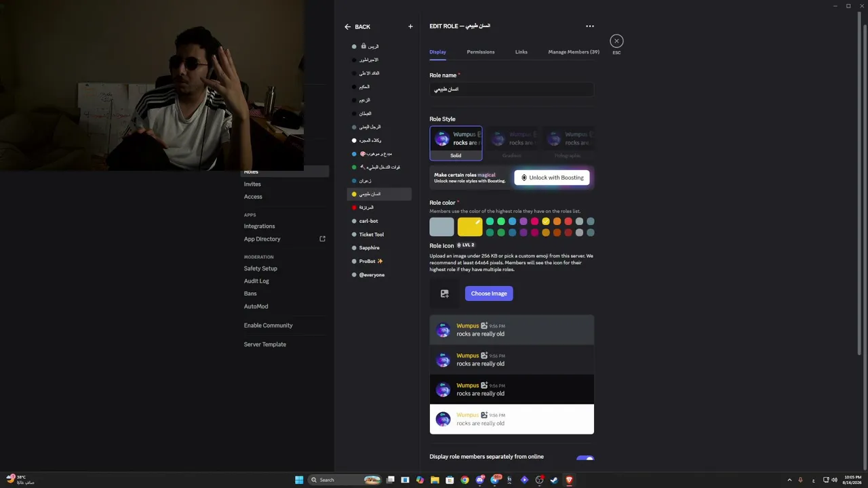Click the large yellow custom color swatch
The height and width of the screenshot is (488, 868).
(x=469, y=227)
